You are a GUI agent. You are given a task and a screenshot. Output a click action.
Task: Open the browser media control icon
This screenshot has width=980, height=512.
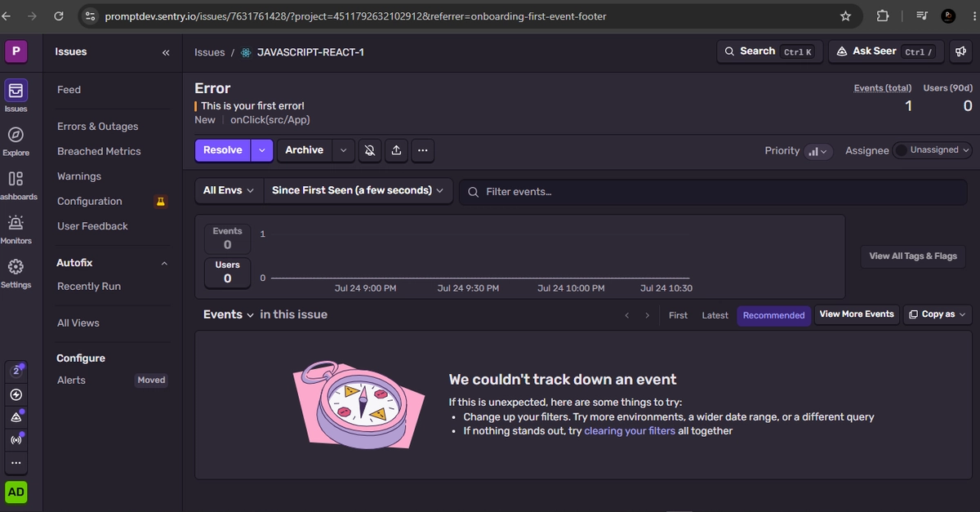click(x=922, y=16)
